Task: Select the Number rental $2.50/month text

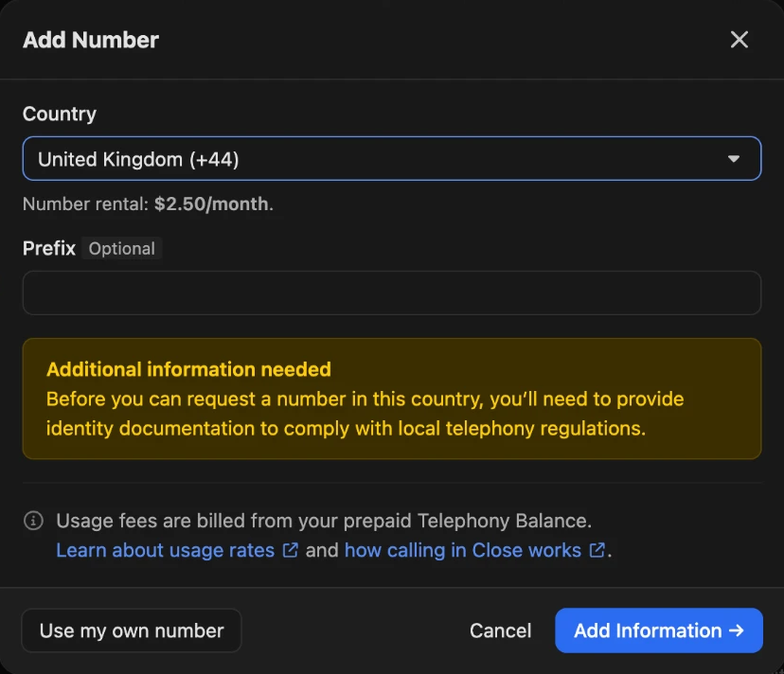Action: pos(148,204)
